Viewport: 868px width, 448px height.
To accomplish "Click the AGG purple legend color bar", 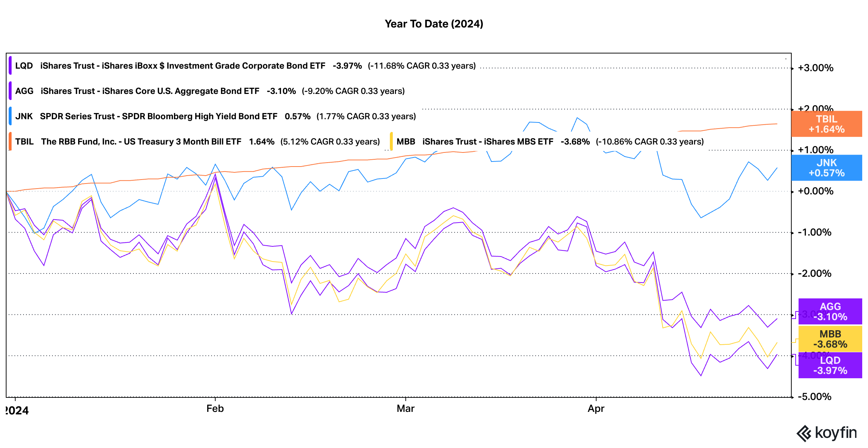I will 10,91.
